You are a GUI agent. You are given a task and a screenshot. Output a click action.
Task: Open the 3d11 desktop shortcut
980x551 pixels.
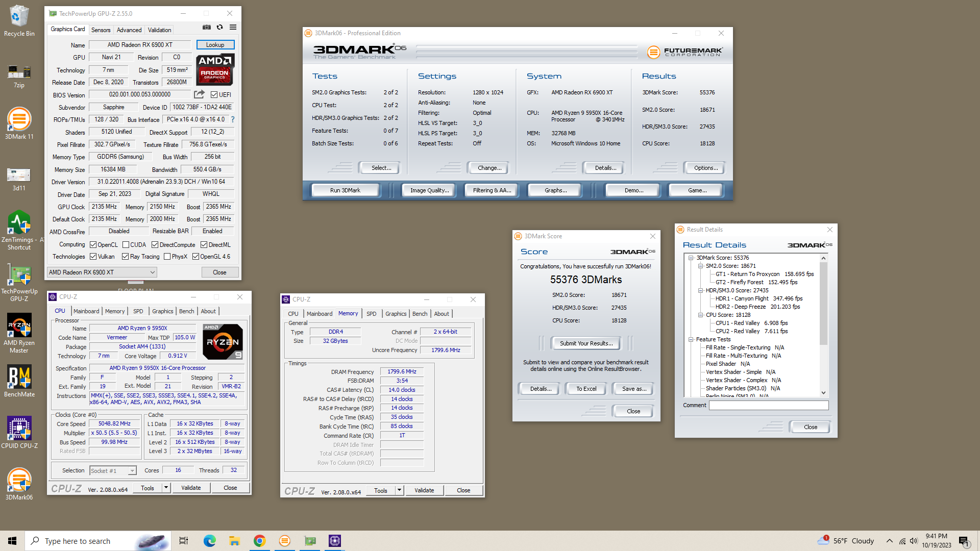pyautogui.click(x=19, y=179)
